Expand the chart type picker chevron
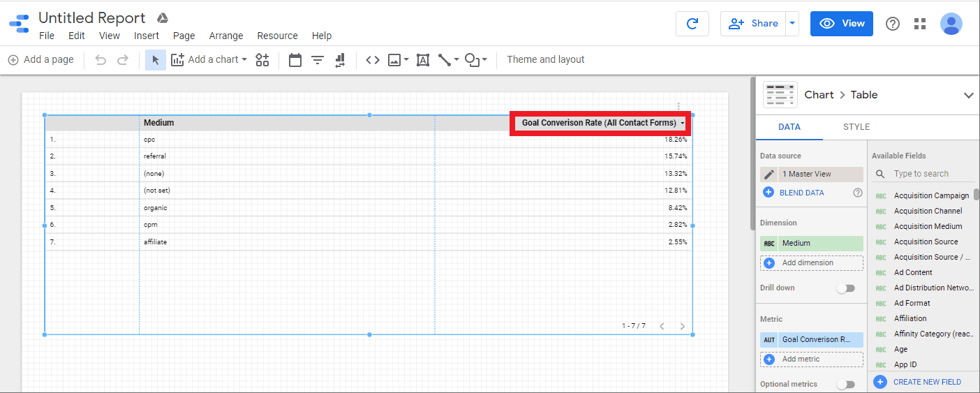The width and height of the screenshot is (980, 393). [x=968, y=95]
